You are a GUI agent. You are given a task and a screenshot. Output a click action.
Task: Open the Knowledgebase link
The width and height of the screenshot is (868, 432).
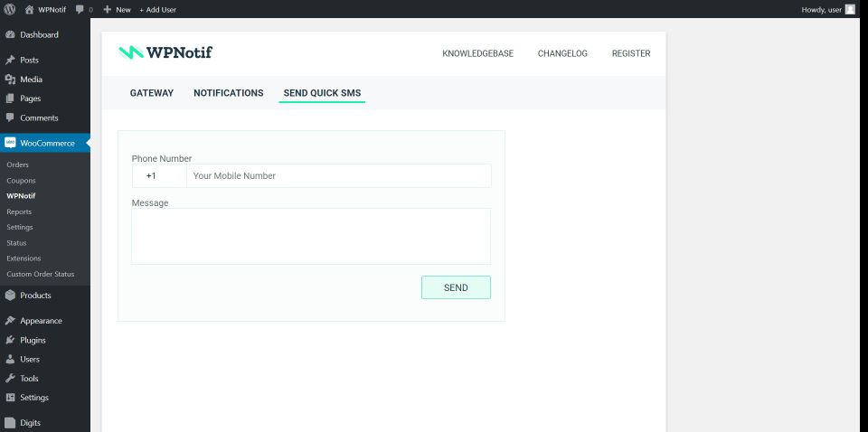click(x=477, y=53)
